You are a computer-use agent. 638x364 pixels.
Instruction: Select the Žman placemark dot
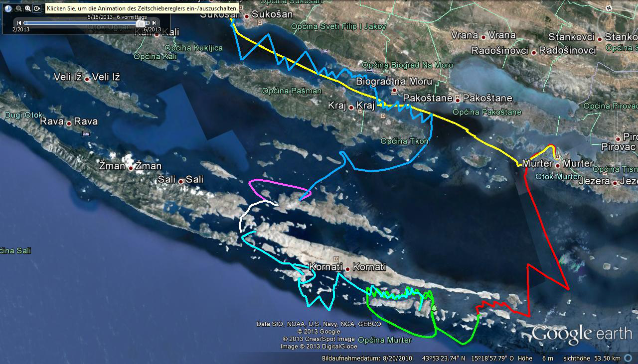pos(131,168)
